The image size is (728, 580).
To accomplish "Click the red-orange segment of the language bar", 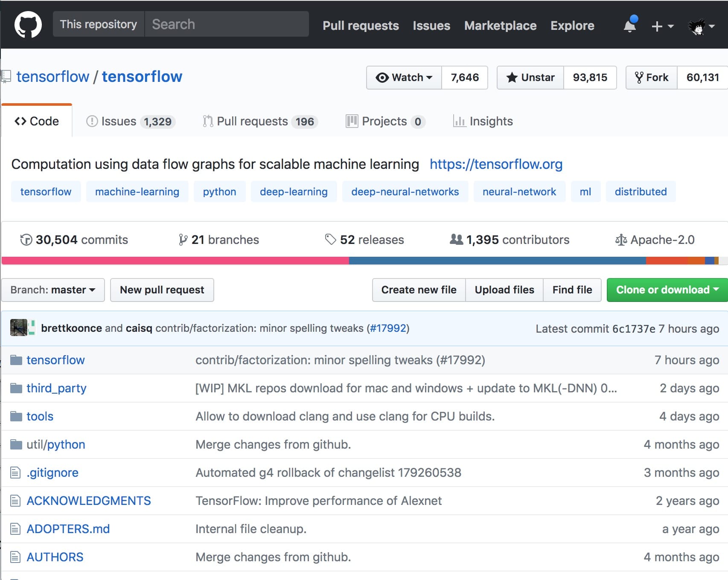I will point(667,261).
